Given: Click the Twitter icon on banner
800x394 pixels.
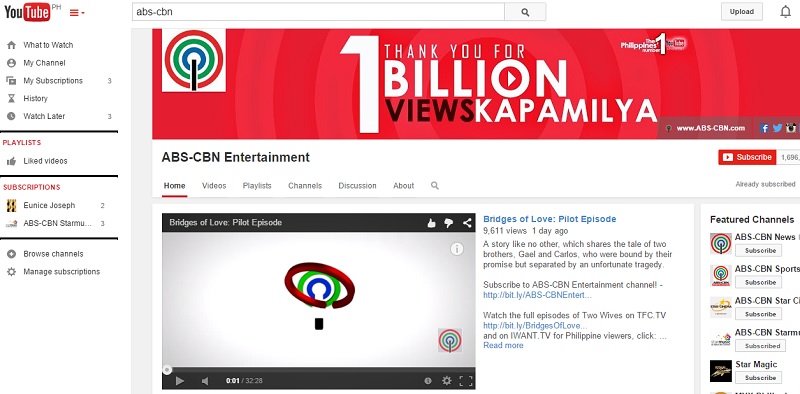Looking at the screenshot, I should tap(777, 128).
